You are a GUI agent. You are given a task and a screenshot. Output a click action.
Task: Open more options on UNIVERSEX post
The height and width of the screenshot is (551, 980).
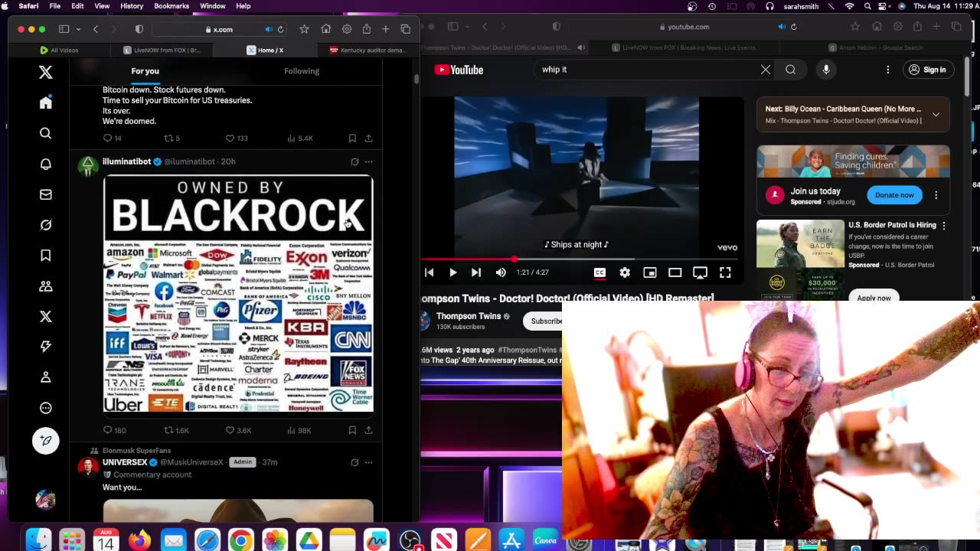[x=368, y=462]
